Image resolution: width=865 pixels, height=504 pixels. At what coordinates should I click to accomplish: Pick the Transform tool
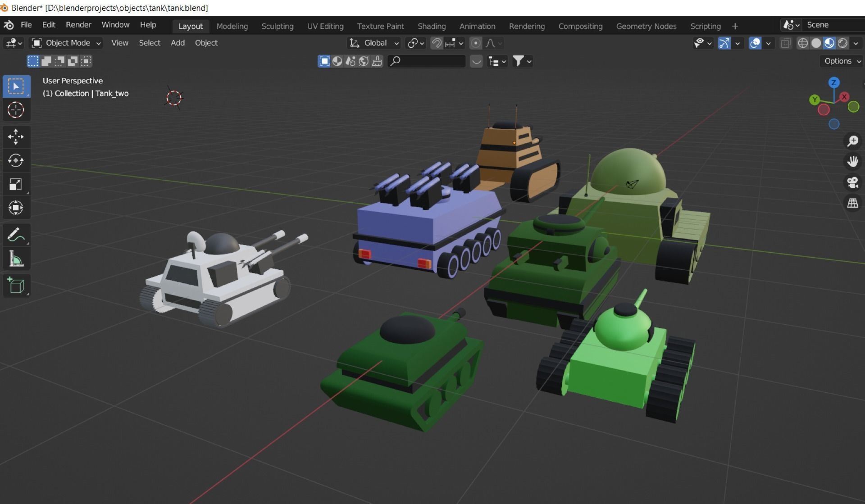(16, 208)
